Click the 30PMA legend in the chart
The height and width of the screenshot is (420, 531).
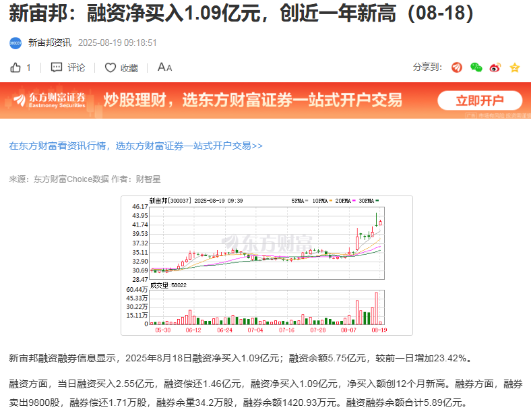[x=369, y=201]
